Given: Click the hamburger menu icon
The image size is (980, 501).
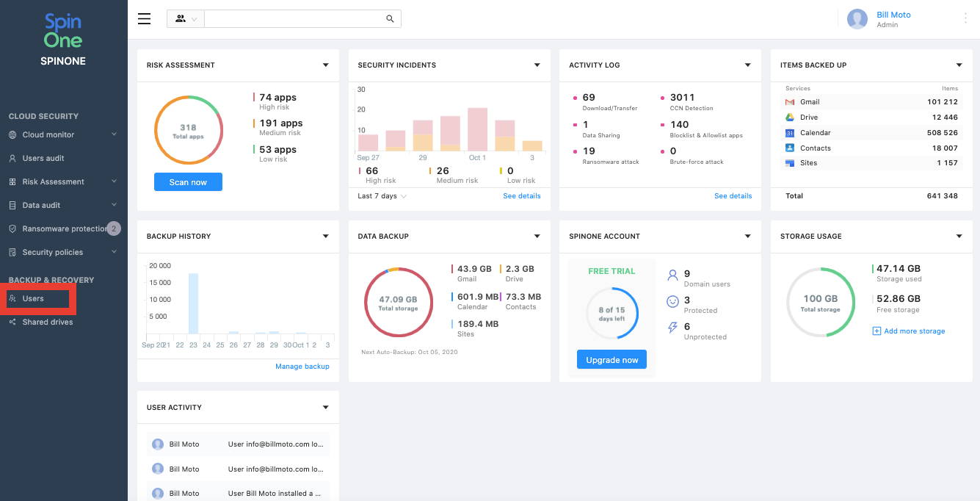Looking at the screenshot, I should pyautogui.click(x=144, y=19).
